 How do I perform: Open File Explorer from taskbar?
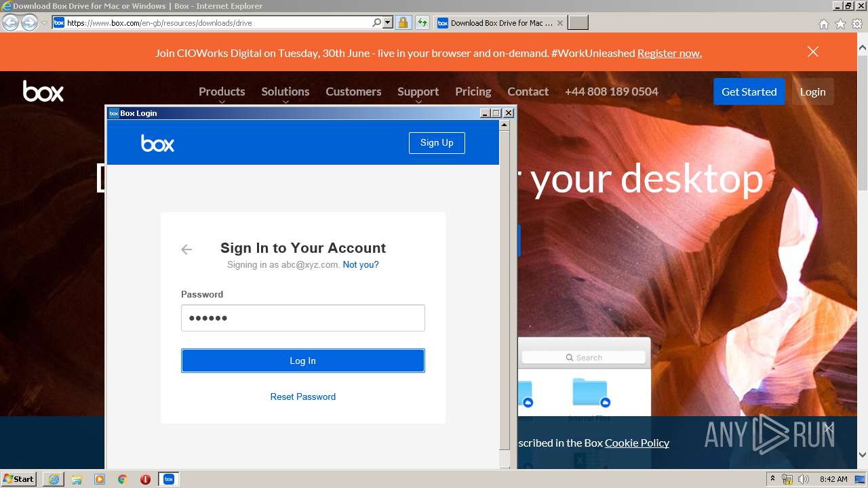click(x=77, y=479)
